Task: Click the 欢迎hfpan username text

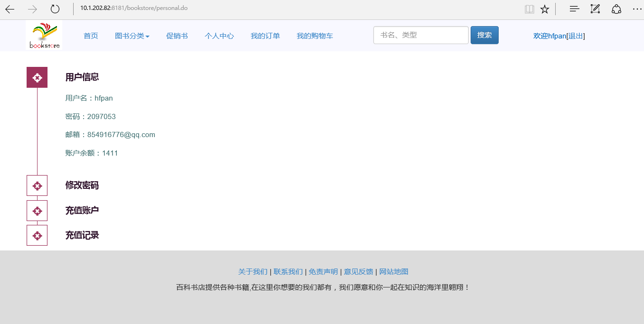Action: pos(550,36)
